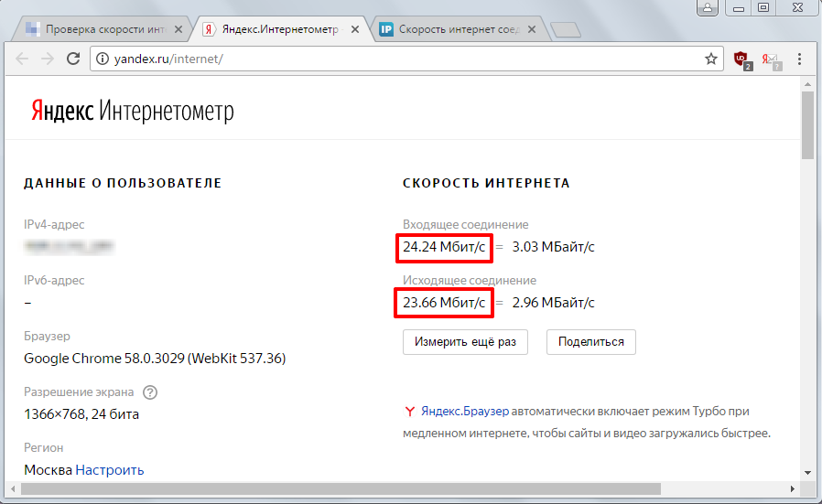Screen dimensions: 822x504
Task: Click the Москва region text
Action: (48, 470)
